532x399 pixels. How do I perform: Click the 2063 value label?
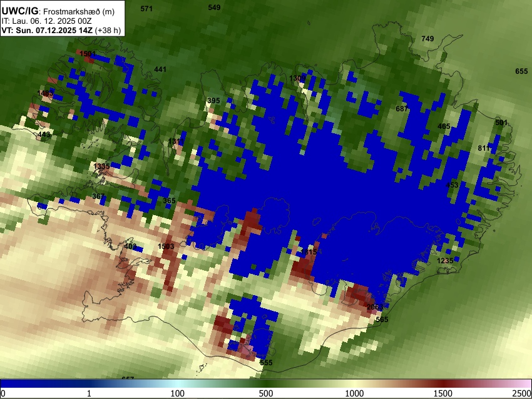(375, 307)
